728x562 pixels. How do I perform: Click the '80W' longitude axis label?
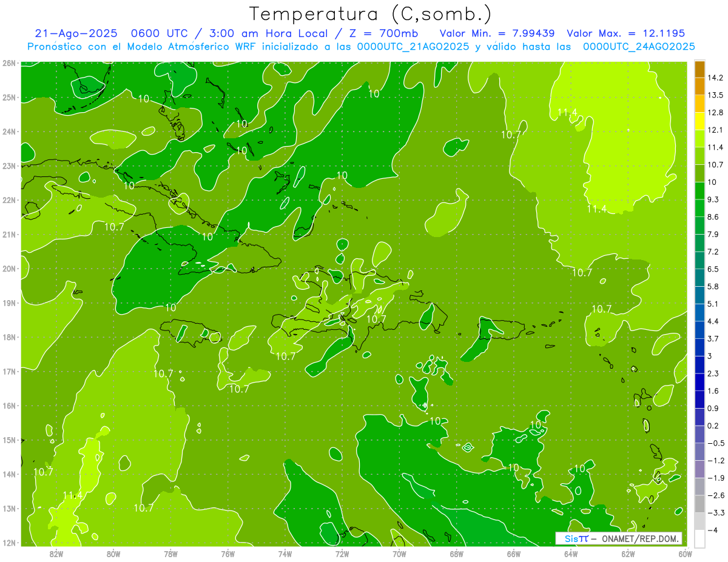click(x=113, y=554)
